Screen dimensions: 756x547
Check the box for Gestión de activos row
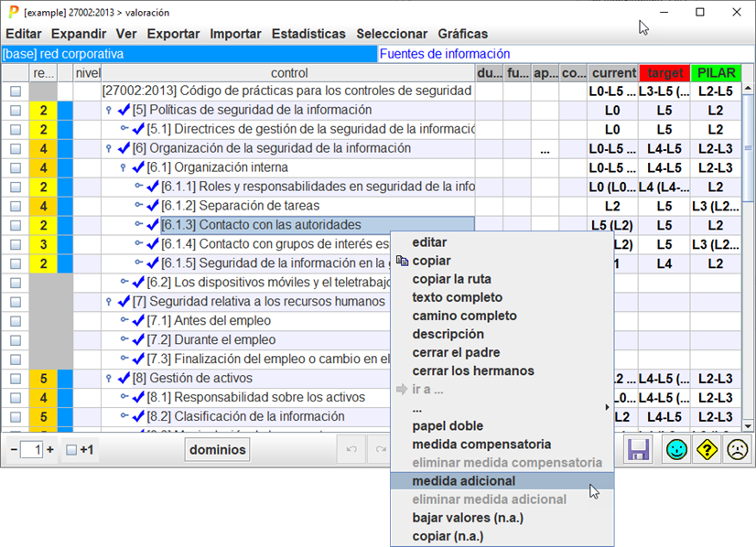(x=16, y=379)
